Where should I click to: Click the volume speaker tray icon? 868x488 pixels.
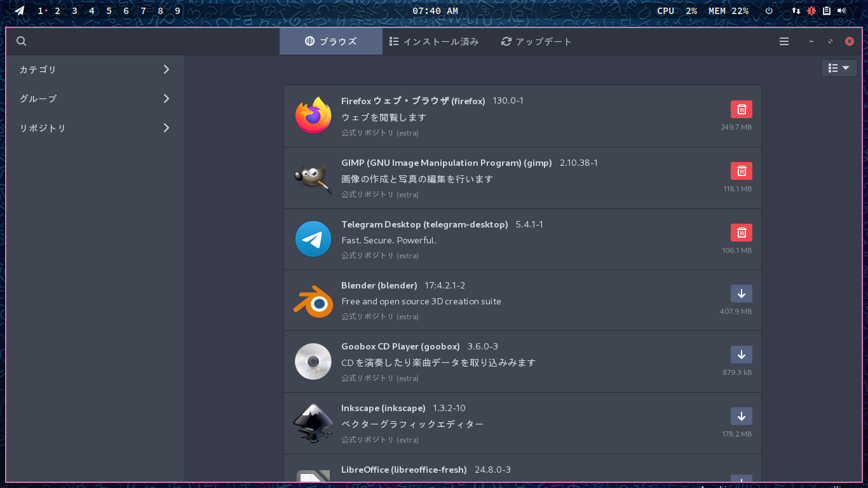842,11
